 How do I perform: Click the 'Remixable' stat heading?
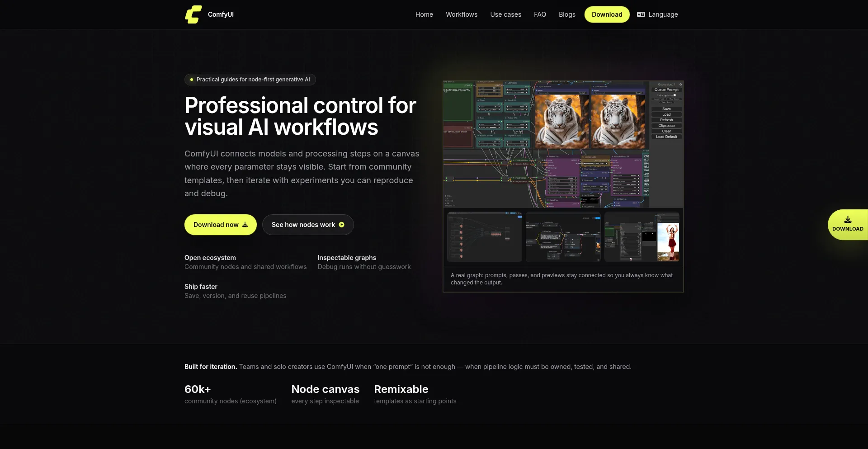pyautogui.click(x=401, y=389)
